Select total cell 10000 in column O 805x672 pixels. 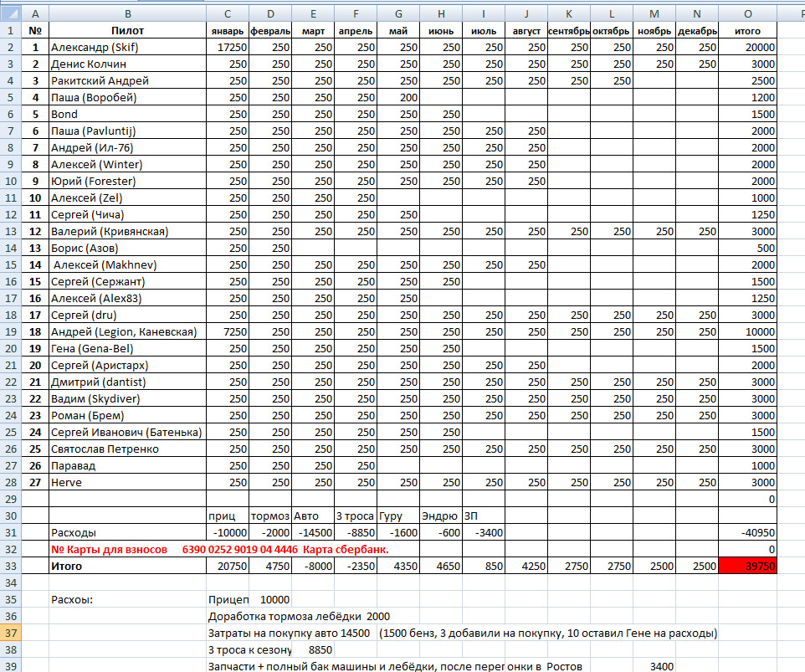coord(747,331)
